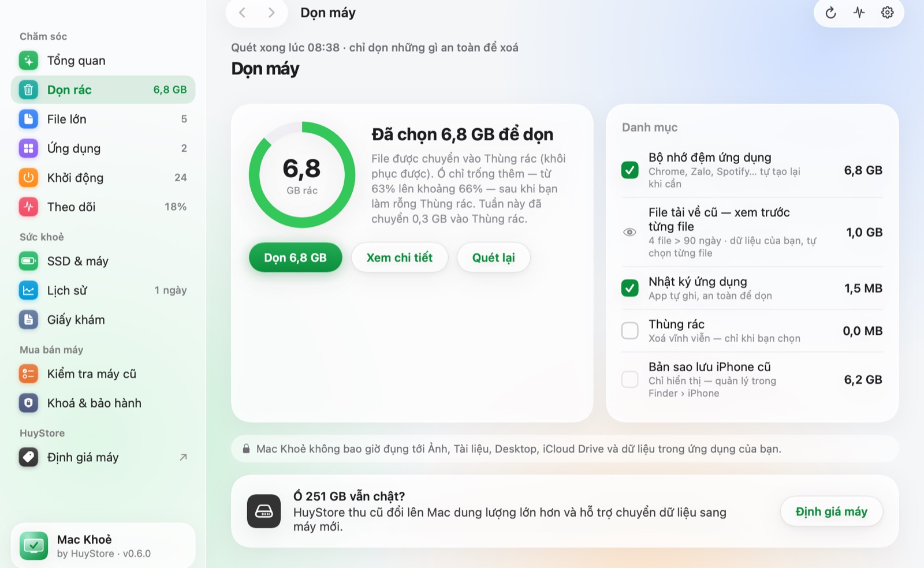Click eye icon for File tải về cũ
Image resolution: width=924 pixels, height=568 pixels.
pyautogui.click(x=630, y=232)
